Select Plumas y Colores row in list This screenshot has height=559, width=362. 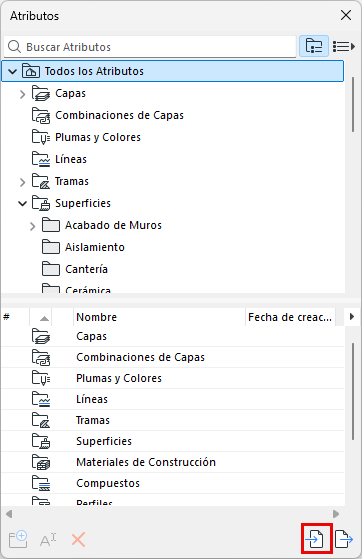[173, 378]
